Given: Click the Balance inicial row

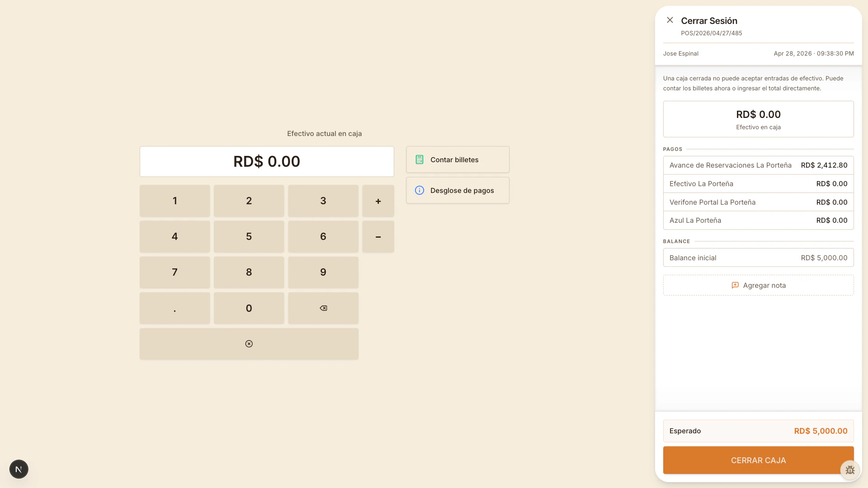Looking at the screenshot, I should (759, 258).
